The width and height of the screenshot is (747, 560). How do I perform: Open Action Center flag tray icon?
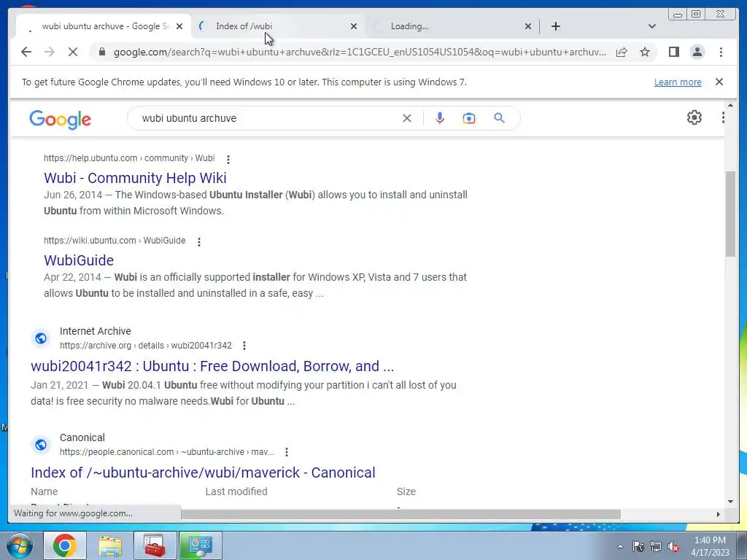(x=638, y=547)
